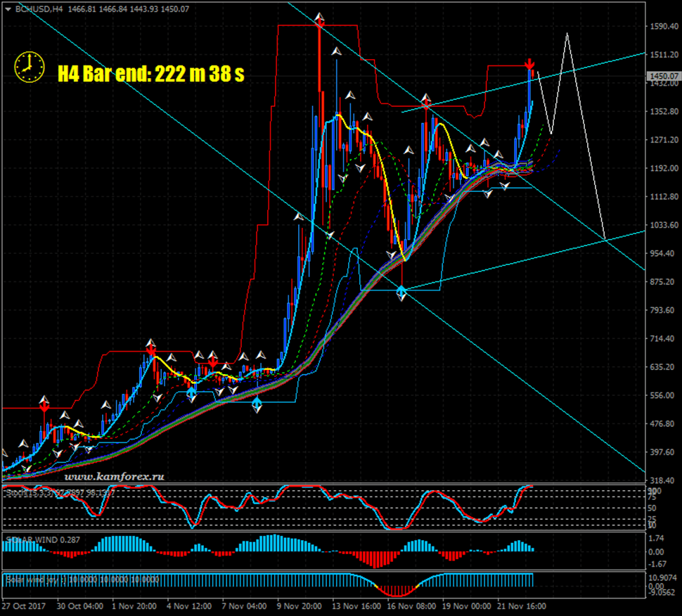Select blue diamond marker below 7 Nov candles
The height and width of the screenshot is (616, 682).
[x=257, y=404]
